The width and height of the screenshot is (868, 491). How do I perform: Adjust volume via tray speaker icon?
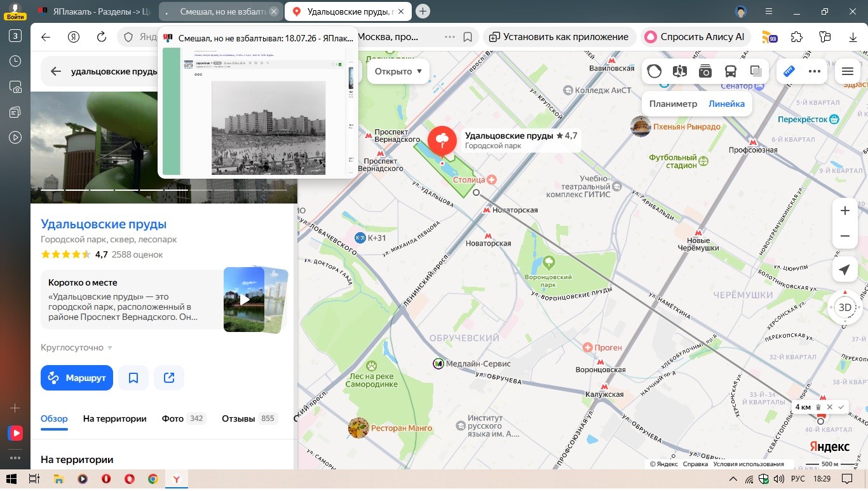pyautogui.click(x=779, y=479)
